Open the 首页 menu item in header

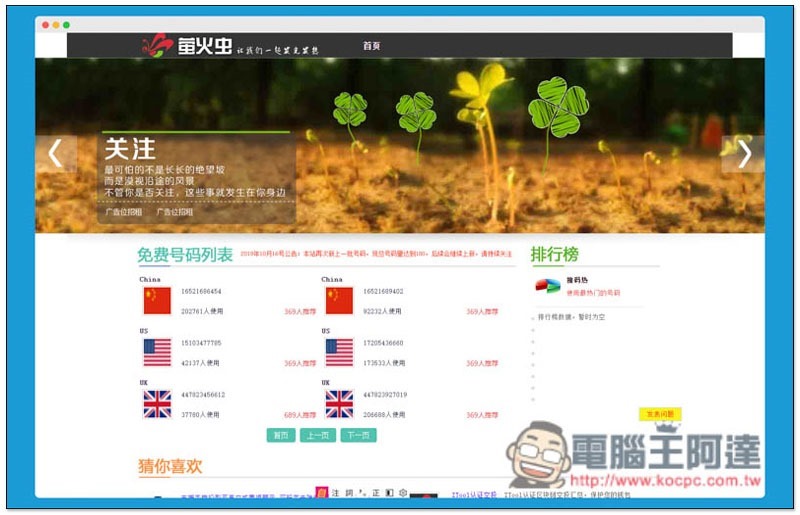[x=371, y=46]
